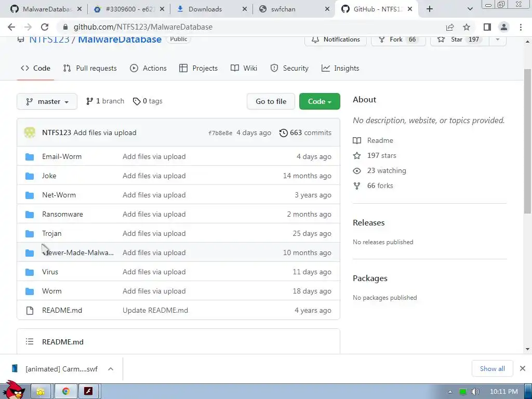Screen dimensions: 532x399
Task: Open the Releases heading link
Action: pos(369,222)
